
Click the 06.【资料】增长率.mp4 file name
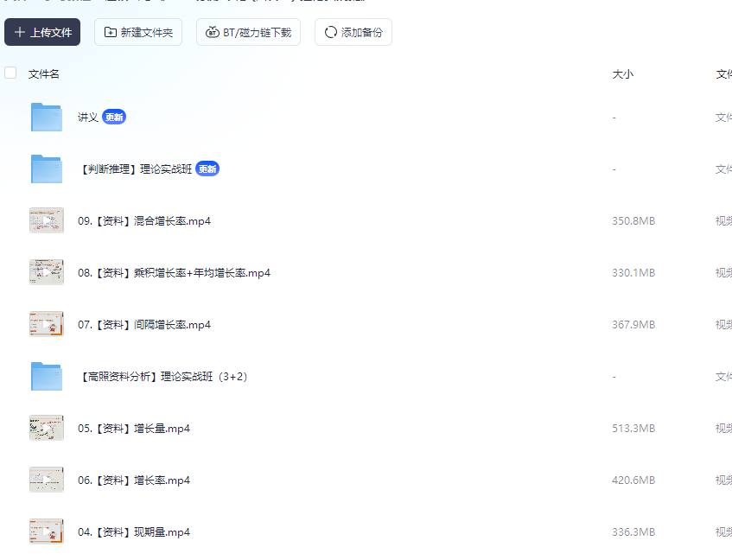coord(134,480)
